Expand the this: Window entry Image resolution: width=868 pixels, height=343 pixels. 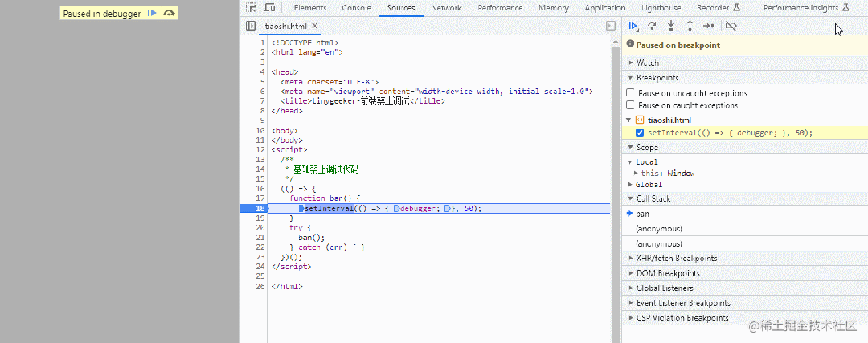click(x=636, y=174)
